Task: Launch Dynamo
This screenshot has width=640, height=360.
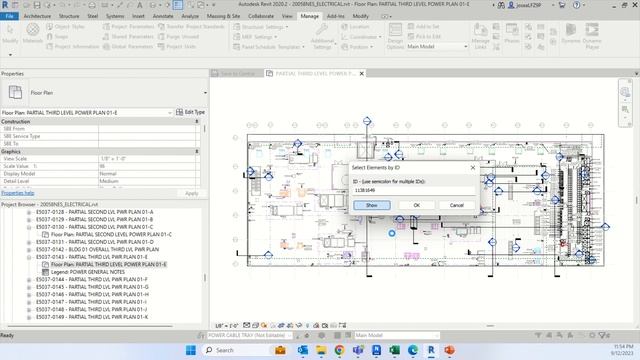Action: tap(571, 33)
